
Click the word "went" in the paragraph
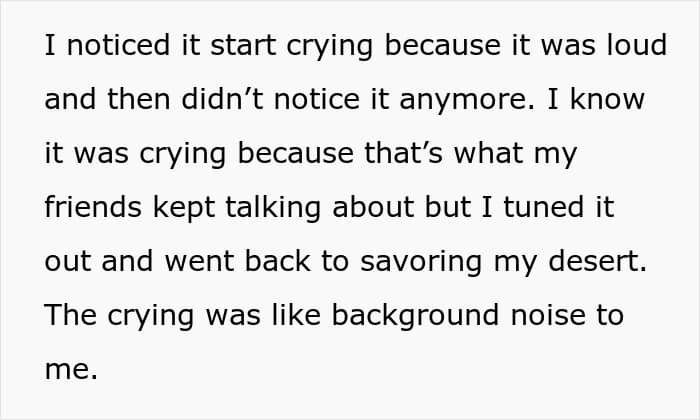click(x=199, y=261)
